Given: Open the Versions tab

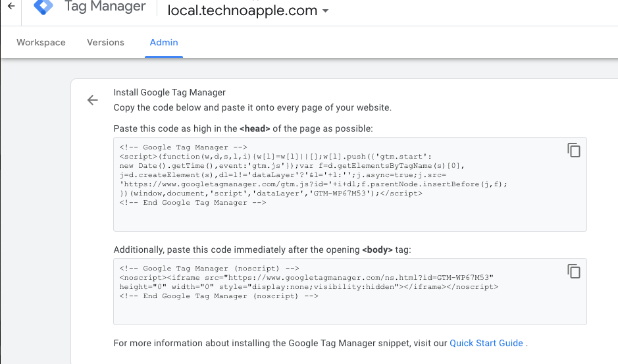Looking at the screenshot, I should [105, 42].
